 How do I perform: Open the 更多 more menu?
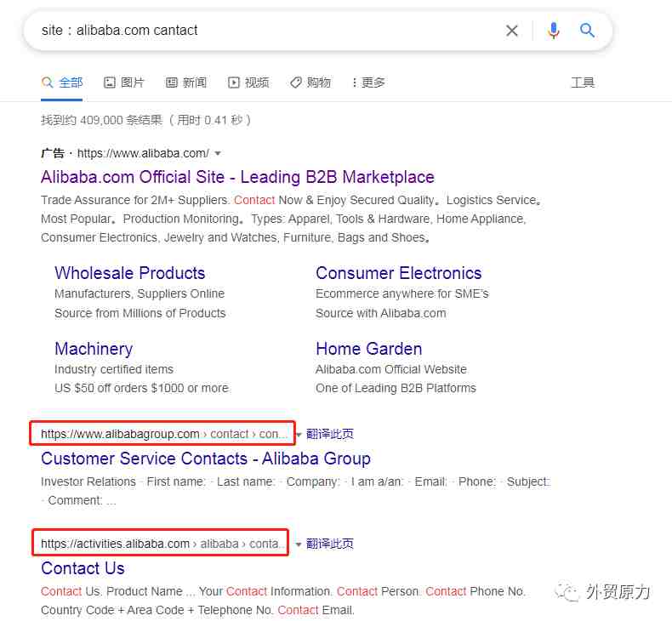pyautogui.click(x=368, y=83)
